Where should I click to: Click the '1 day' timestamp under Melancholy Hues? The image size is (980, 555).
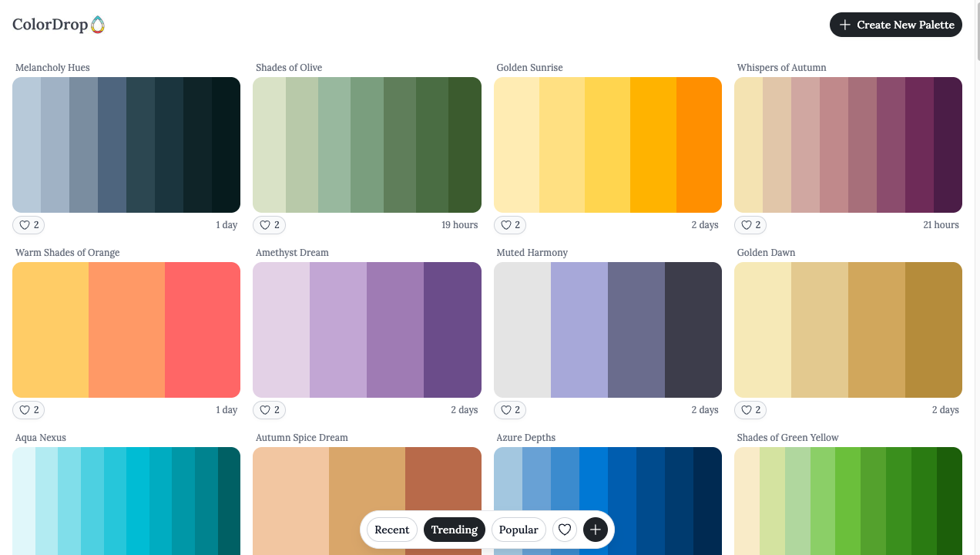pyautogui.click(x=227, y=225)
